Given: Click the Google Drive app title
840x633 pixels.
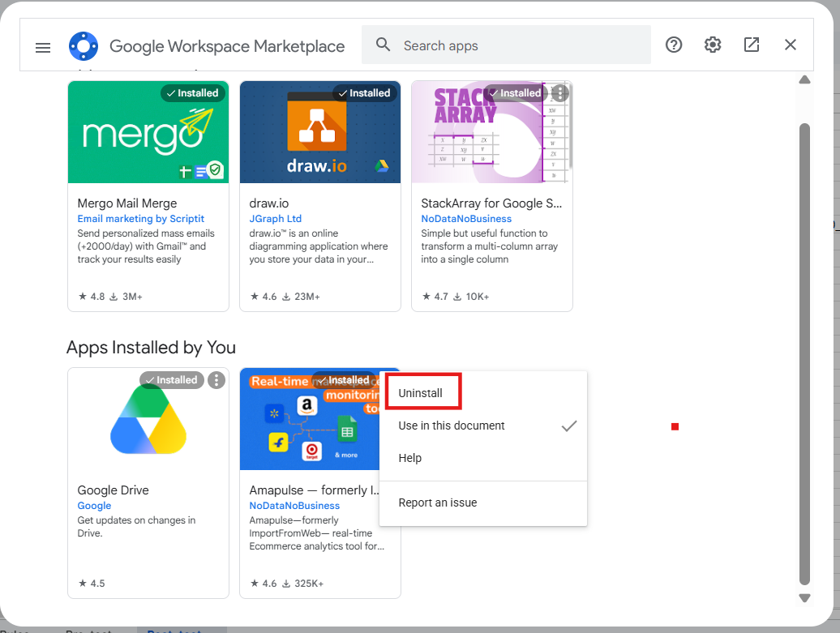Looking at the screenshot, I should coord(113,490).
